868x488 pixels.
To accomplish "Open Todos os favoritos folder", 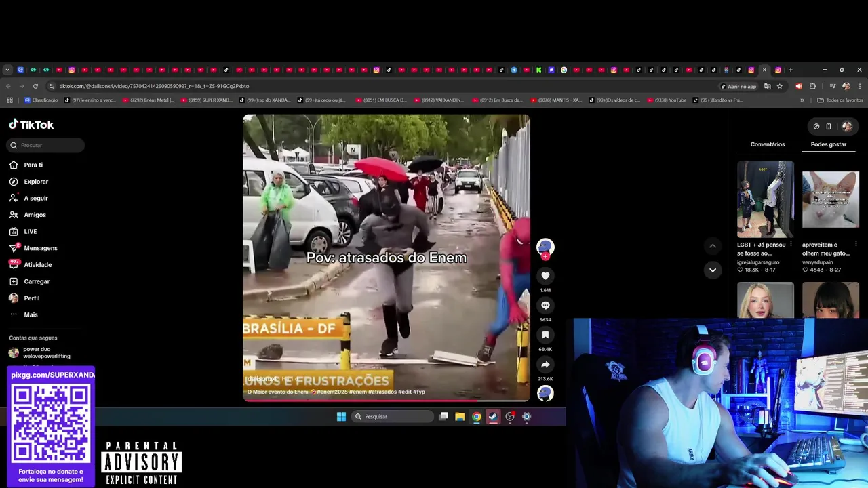I will pos(840,100).
